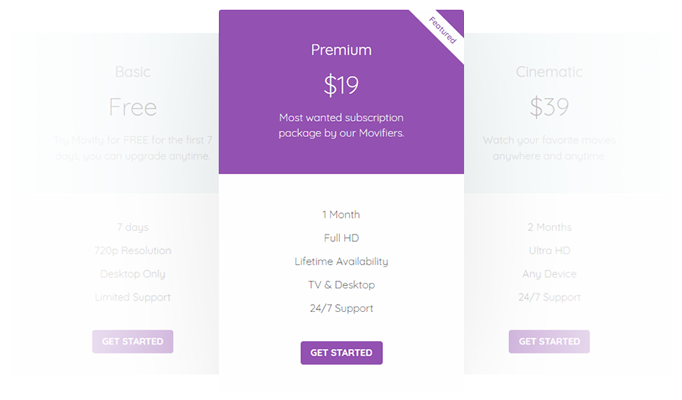682x400 pixels.
Task: Click Full HD feature in Premium
Action: pyautogui.click(x=341, y=238)
